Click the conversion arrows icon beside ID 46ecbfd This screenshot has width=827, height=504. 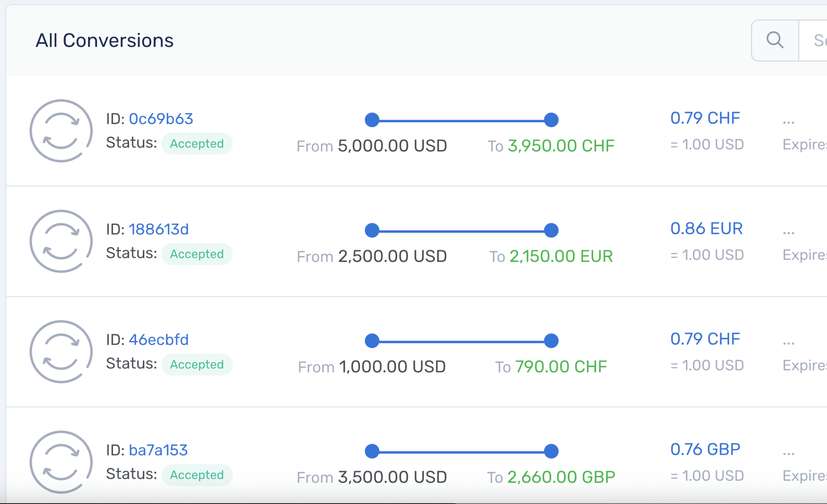[61, 352]
